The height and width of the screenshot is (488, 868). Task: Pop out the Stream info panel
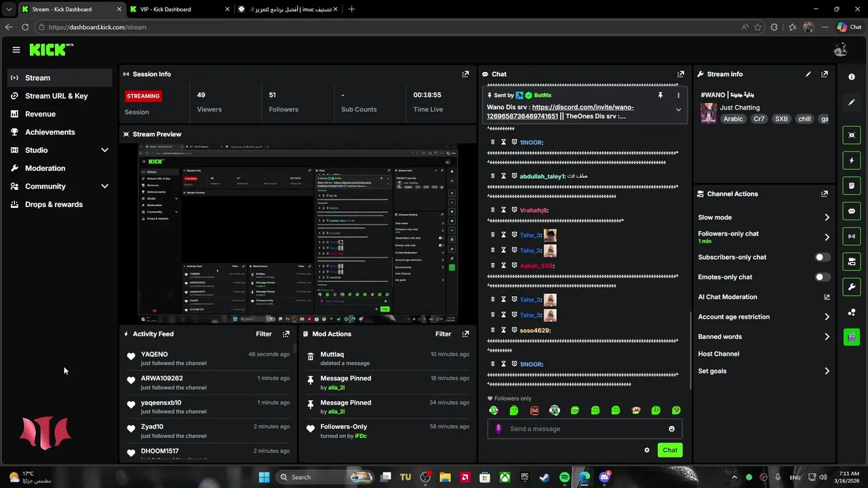pos(824,74)
